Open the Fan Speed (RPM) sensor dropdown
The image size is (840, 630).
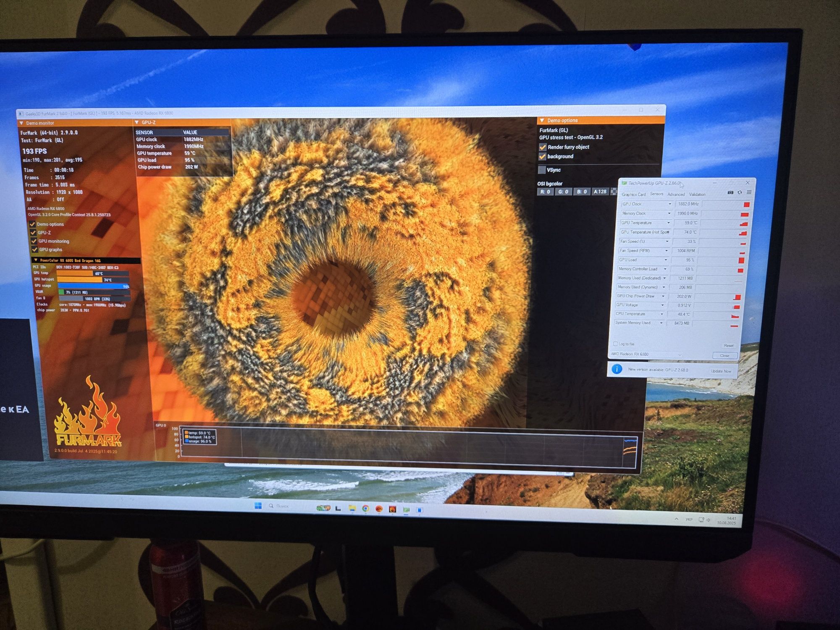point(666,251)
